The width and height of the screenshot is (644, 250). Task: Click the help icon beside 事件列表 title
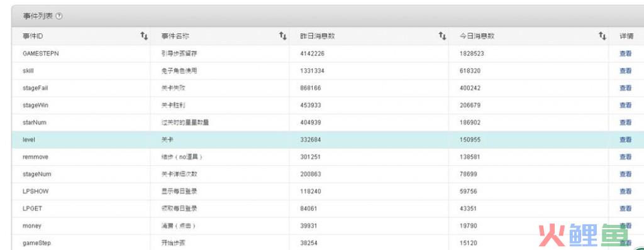(59, 16)
